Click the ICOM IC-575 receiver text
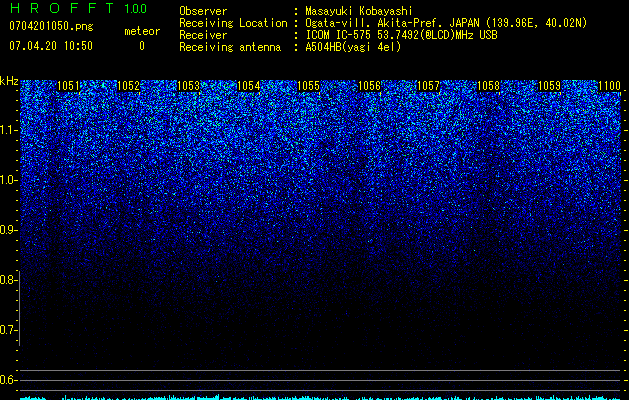The height and width of the screenshot is (400, 629). [401, 35]
